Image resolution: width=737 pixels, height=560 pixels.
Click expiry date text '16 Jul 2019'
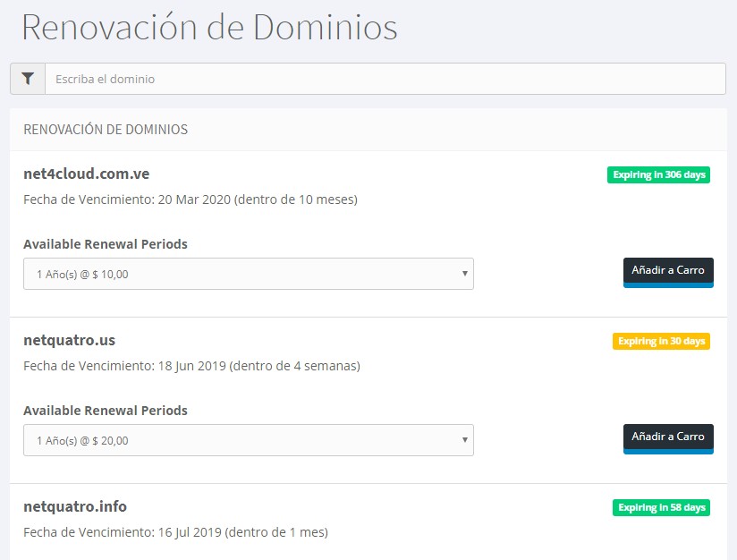[x=190, y=532]
